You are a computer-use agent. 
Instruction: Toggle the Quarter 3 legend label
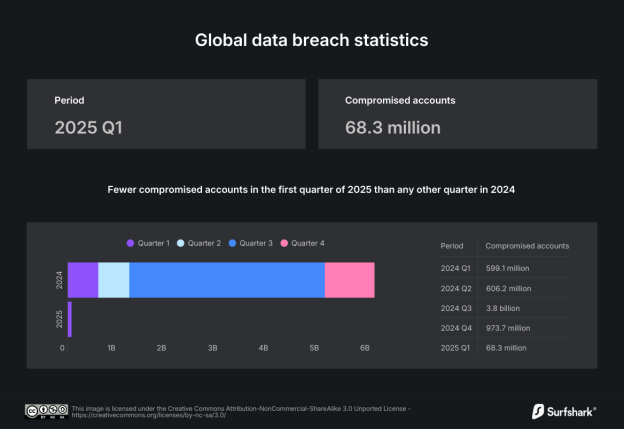coord(256,244)
